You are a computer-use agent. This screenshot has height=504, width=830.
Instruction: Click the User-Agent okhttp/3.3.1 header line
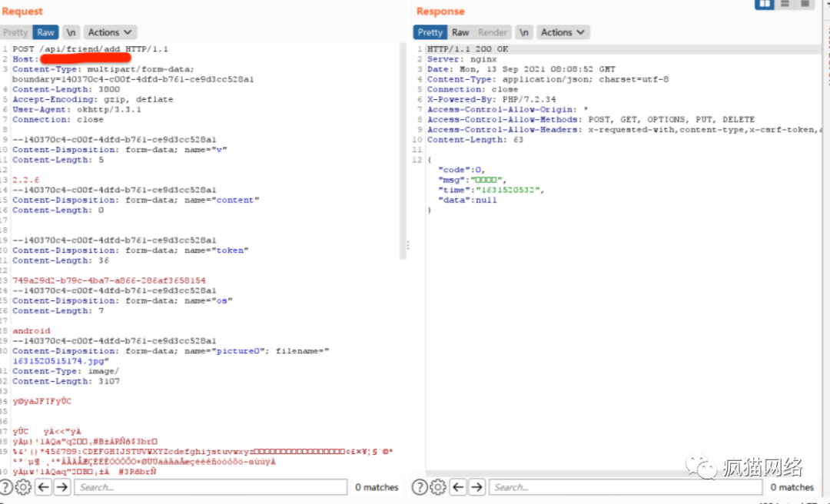click(77, 110)
